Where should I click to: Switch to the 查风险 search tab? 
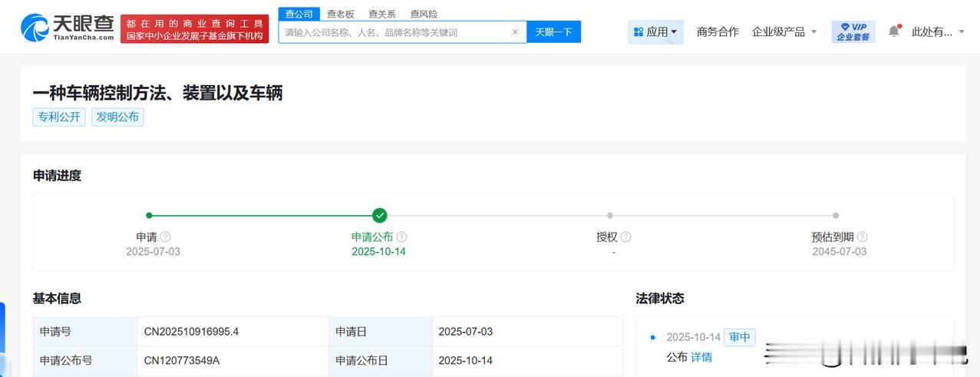coord(424,14)
